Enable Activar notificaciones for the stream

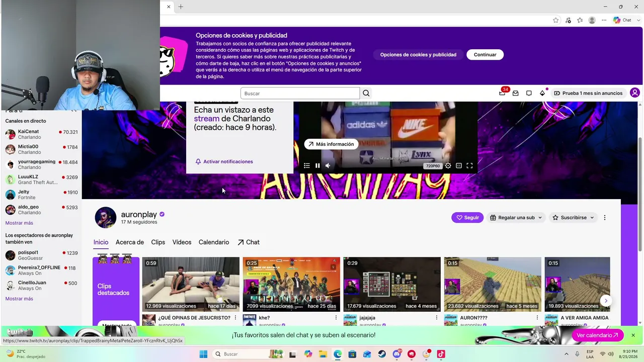224,161
